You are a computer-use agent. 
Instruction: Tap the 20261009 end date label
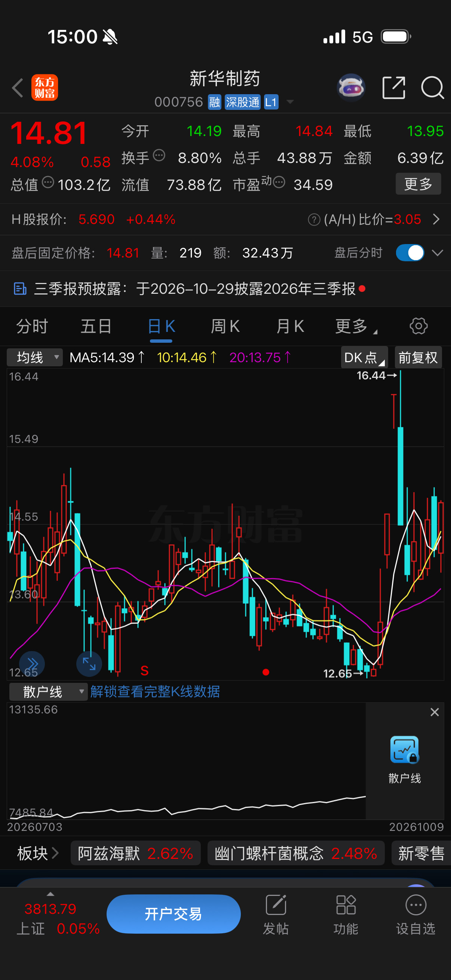pos(416,827)
